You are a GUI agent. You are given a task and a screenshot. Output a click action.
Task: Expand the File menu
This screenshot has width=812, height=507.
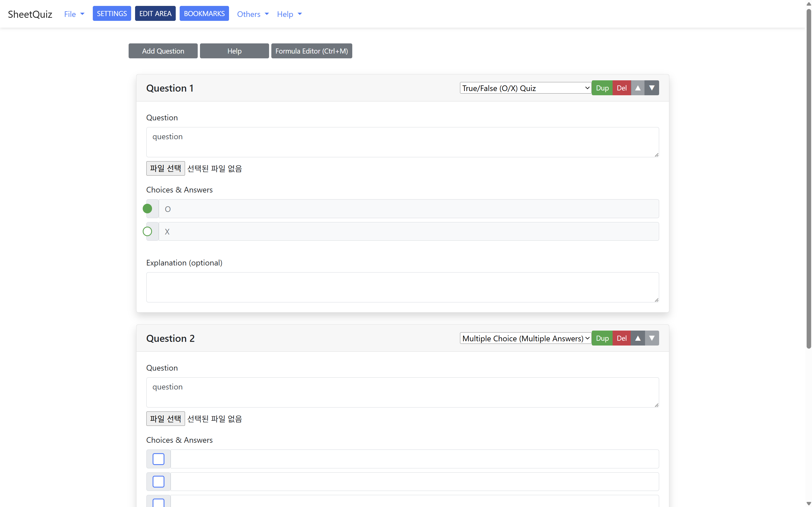pos(74,14)
